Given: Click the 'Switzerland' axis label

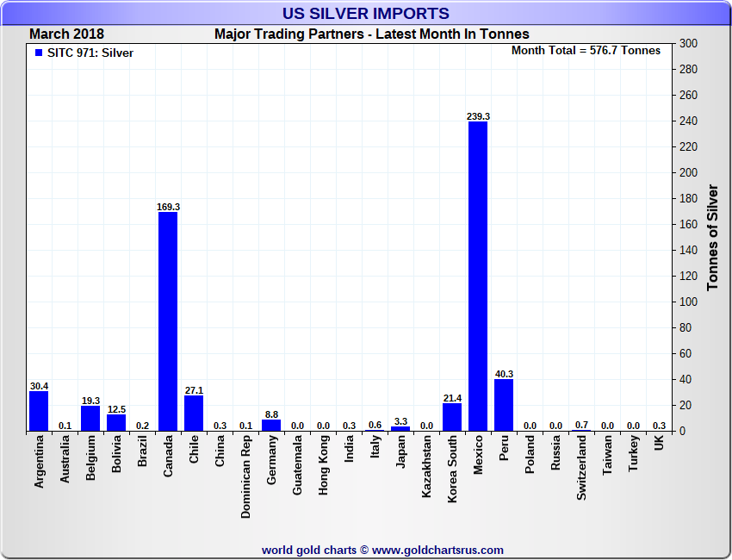Looking at the screenshot, I should (581, 468).
